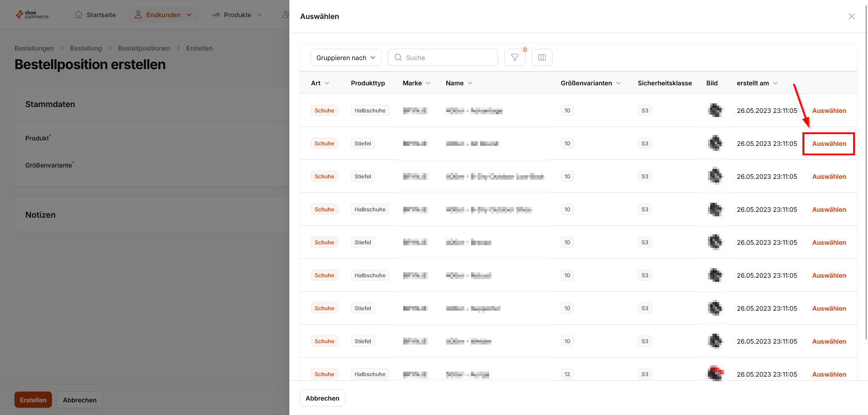Click the shoe commerce logo
868x415 pixels.
[x=32, y=15]
